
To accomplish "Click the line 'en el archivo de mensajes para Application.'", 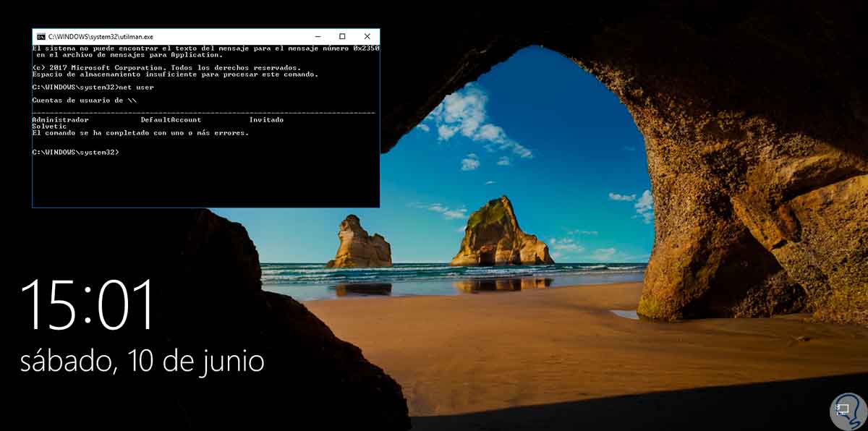I will (129, 54).
